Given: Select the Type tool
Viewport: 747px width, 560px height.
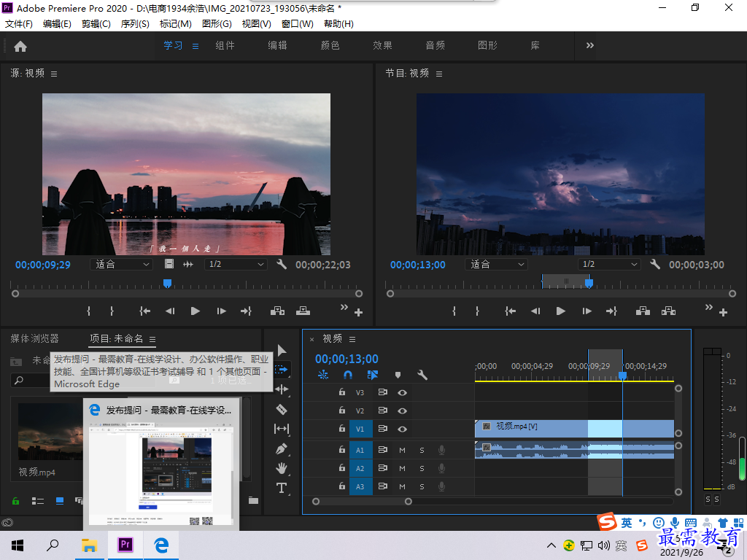Looking at the screenshot, I should (282, 488).
